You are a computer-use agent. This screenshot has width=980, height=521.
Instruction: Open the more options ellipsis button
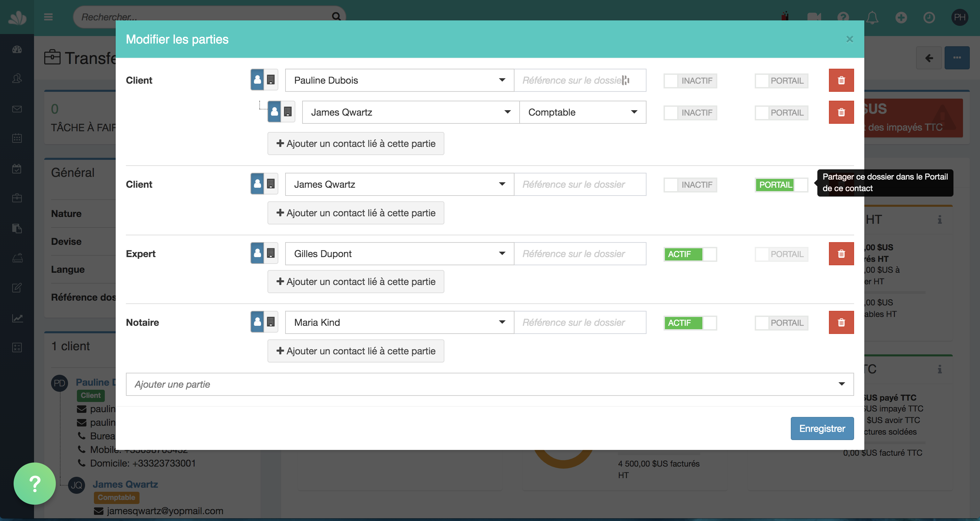pyautogui.click(x=957, y=58)
